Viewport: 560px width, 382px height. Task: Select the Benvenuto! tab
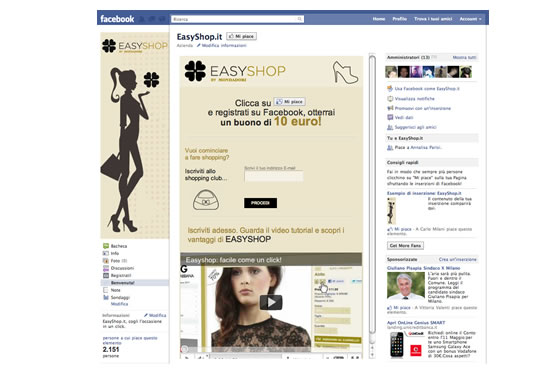[x=122, y=283]
